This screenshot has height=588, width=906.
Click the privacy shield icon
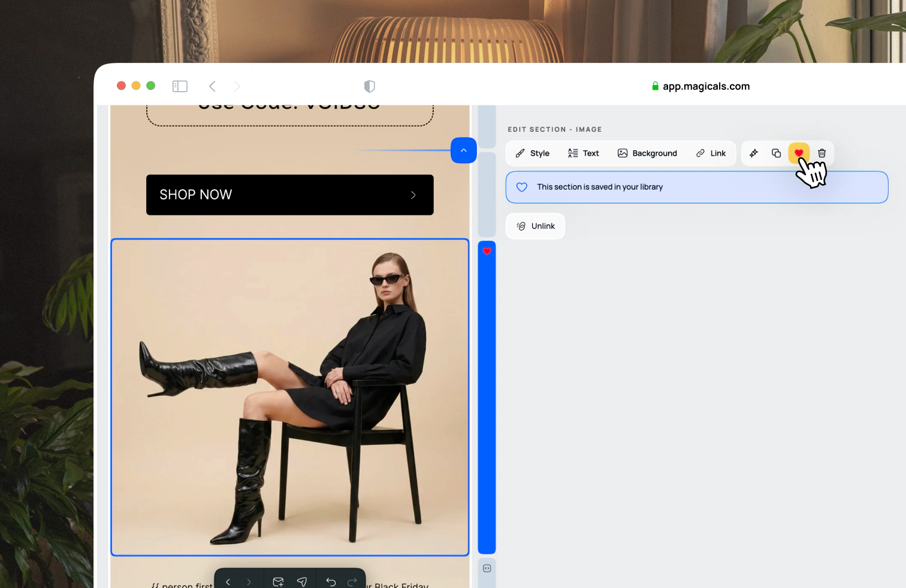(x=370, y=86)
